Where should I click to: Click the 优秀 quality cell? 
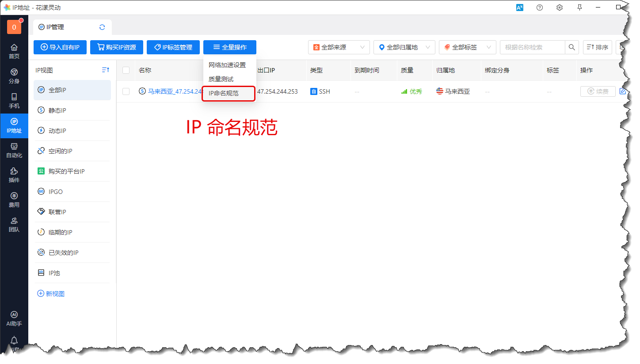point(411,91)
